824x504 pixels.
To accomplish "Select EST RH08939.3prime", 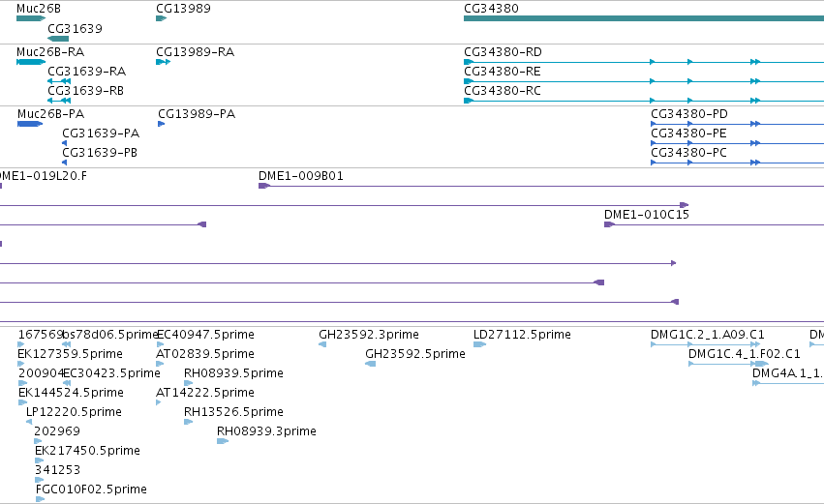I will click(x=223, y=441).
